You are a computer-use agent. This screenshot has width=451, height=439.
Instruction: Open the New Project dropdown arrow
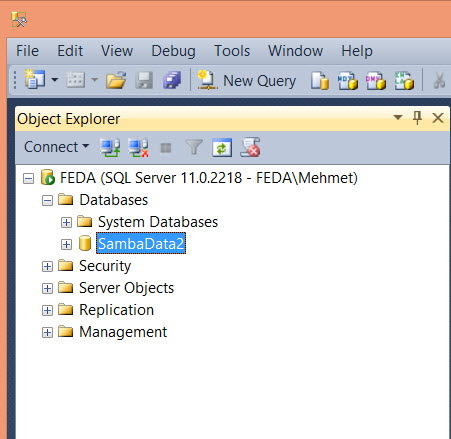[55, 80]
